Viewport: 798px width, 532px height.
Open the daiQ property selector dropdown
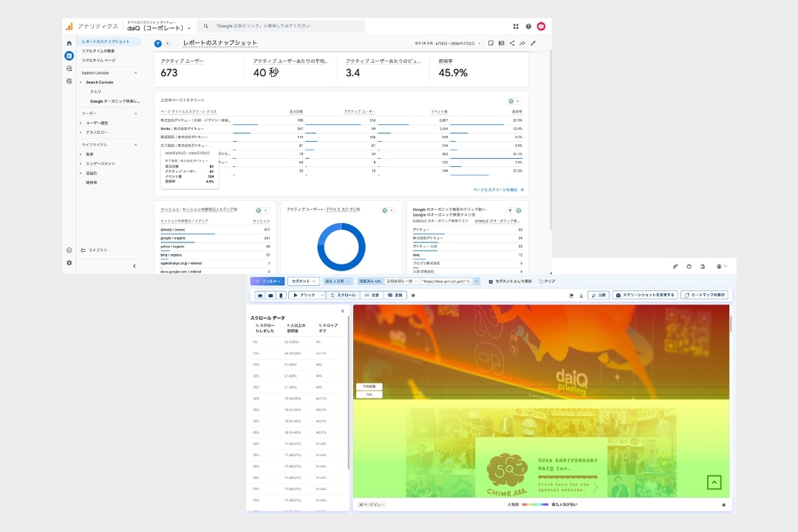point(158,28)
